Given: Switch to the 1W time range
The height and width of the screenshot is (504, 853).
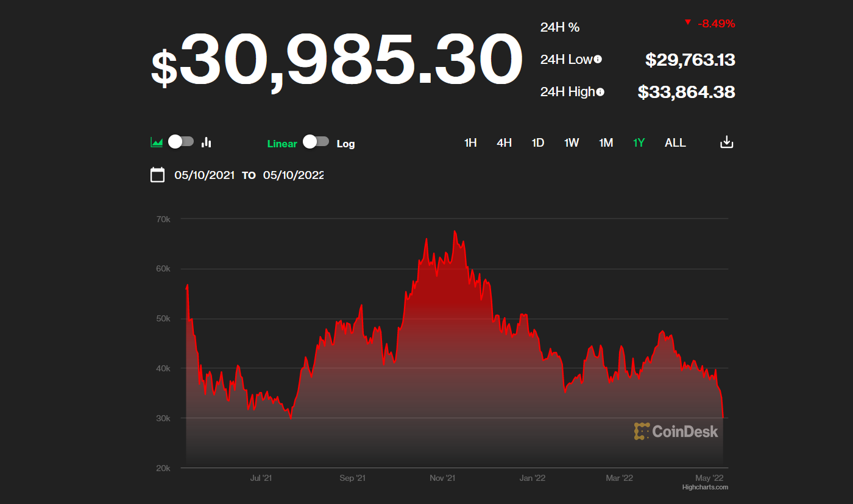Looking at the screenshot, I should click(572, 142).
